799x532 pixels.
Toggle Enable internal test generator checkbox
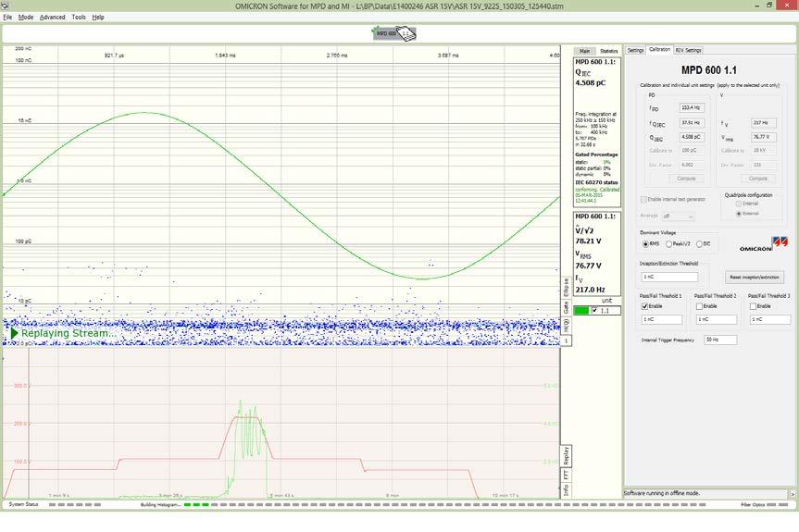point(643,200)
